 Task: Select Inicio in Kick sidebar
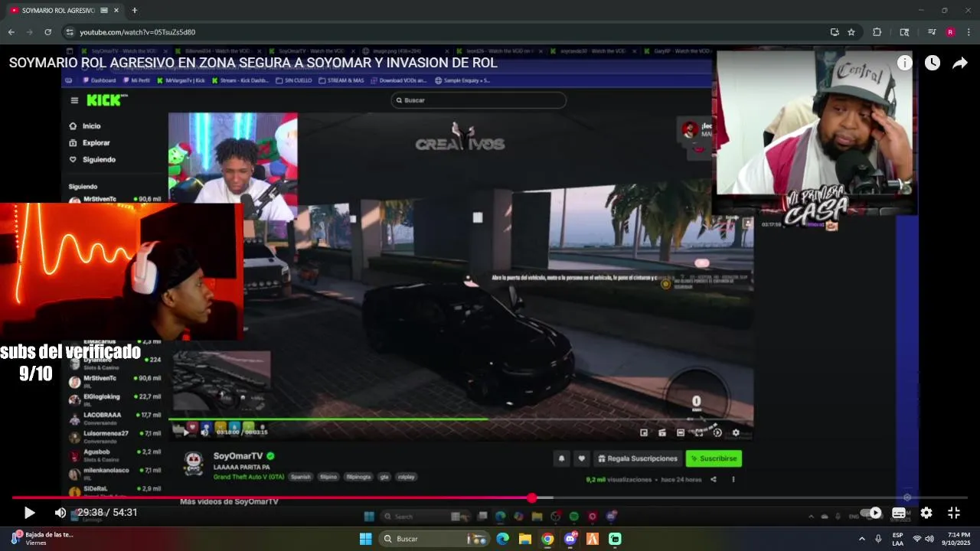pos(85,126)
